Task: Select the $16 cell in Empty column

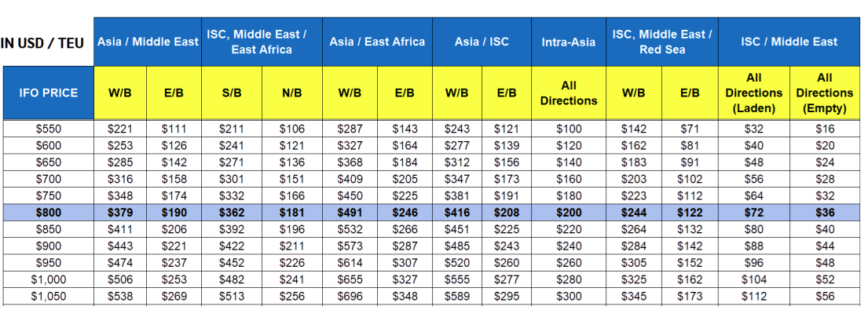Action: [x=825, y=129]
